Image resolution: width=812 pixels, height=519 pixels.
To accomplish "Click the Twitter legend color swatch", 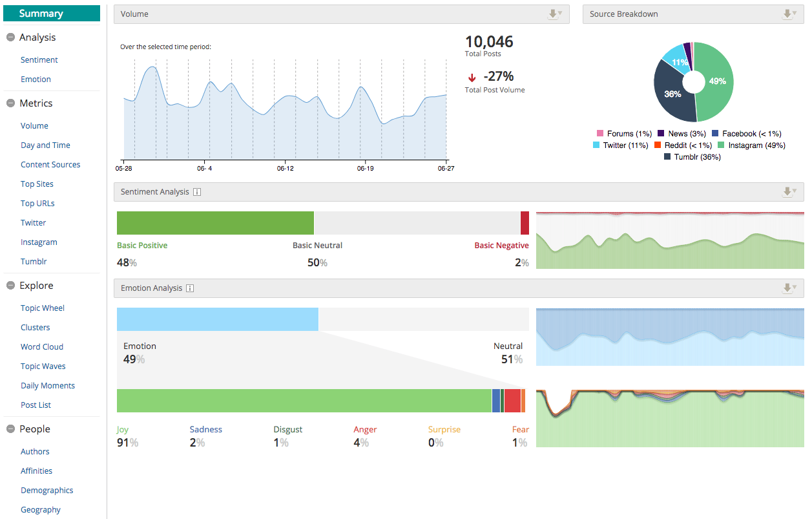I will [x=596, y=145].
